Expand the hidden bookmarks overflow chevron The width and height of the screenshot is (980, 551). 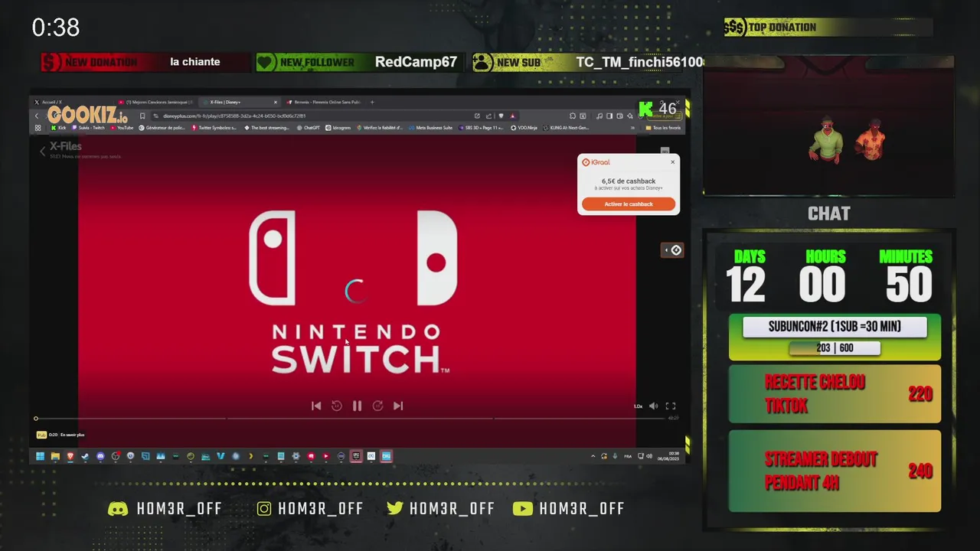[x=632, y=128]
